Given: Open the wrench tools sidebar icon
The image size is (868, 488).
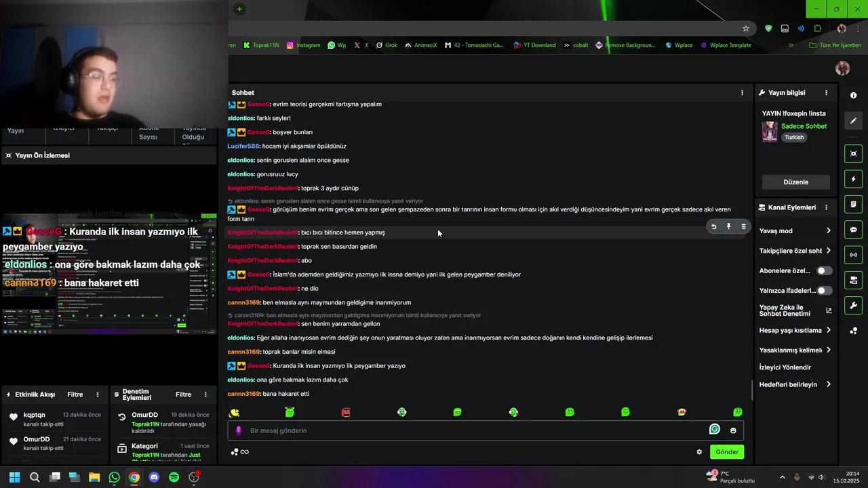Looking at the screenshot, I should point(854,305).
